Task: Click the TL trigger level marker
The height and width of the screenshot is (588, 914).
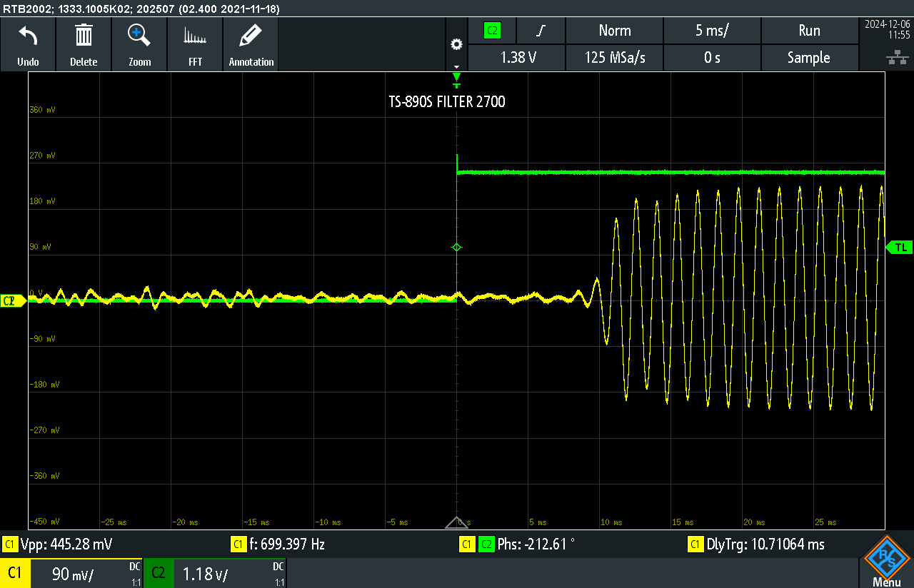Action: (900, 247)
